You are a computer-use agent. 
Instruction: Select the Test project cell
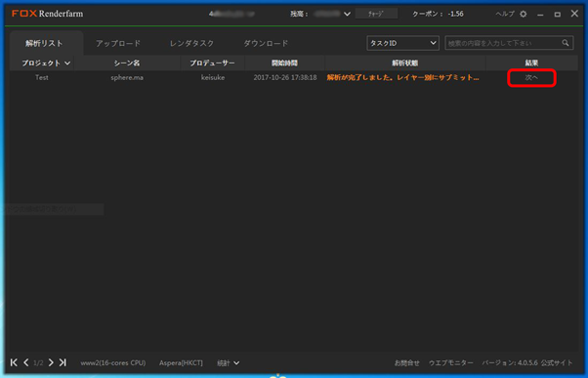(x=42, y=77)
